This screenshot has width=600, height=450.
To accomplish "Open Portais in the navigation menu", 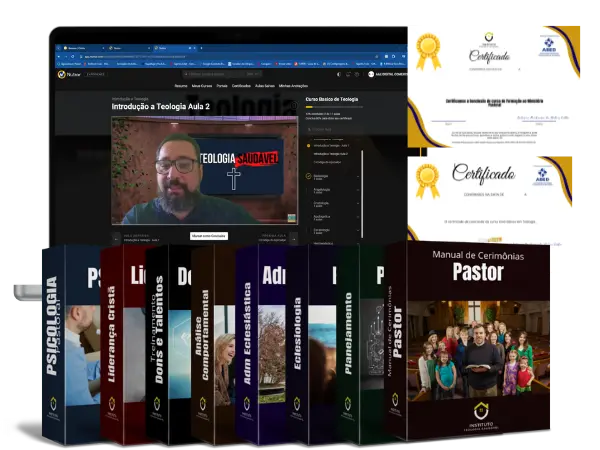I will pos(222,86).
